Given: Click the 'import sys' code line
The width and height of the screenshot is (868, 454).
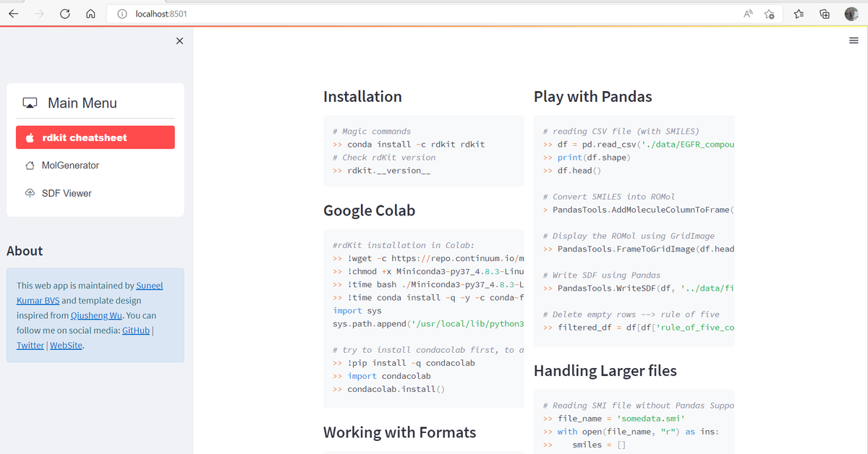Looking at the screenshot, I should (x=357, y=311).
